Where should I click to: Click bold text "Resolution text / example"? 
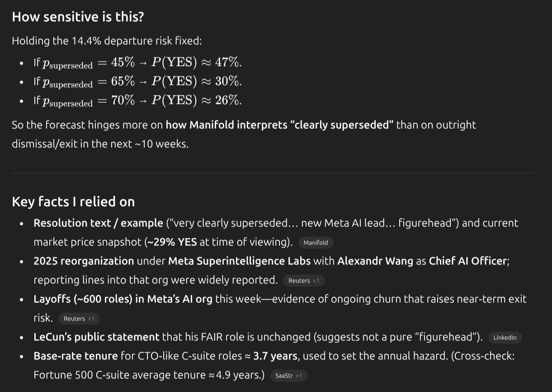click(98, 223)
